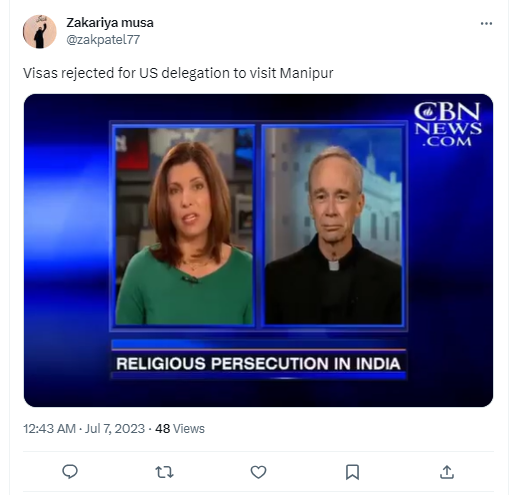Viewport: 510px width, 495px height.
Task: Click the Jul 7, 2023 date
Action: [x=115, y=428]
